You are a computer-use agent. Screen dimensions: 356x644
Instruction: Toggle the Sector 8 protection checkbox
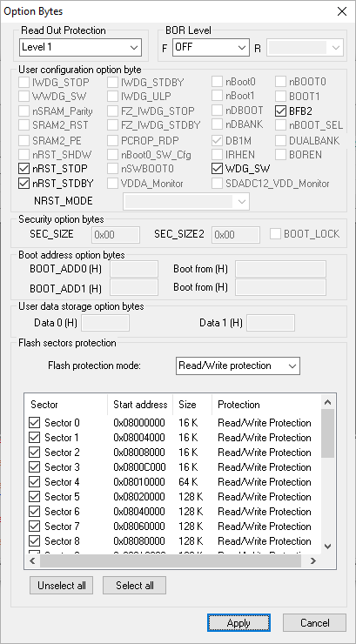(x=35, y=541)
